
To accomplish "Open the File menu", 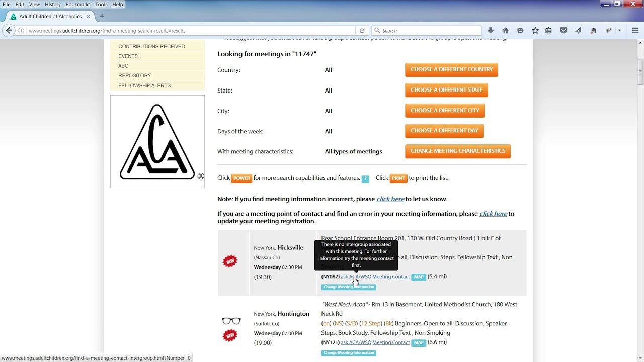I will (6, 4).
